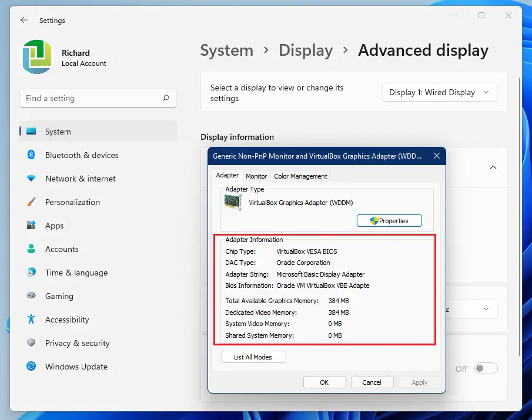The image size is (532, 420).
Task: Click the graphics adapter card icon
Action: (233, 203)
